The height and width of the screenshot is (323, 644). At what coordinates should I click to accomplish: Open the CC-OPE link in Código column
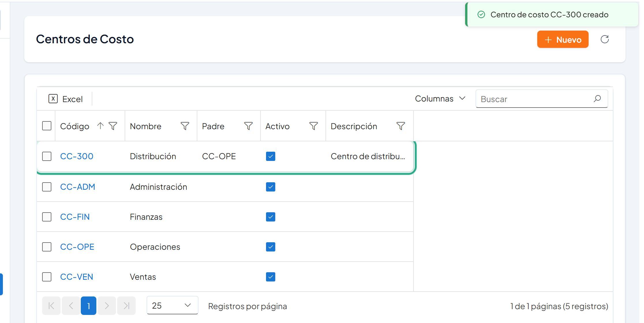pyautogui.click(x=77, y=247)
